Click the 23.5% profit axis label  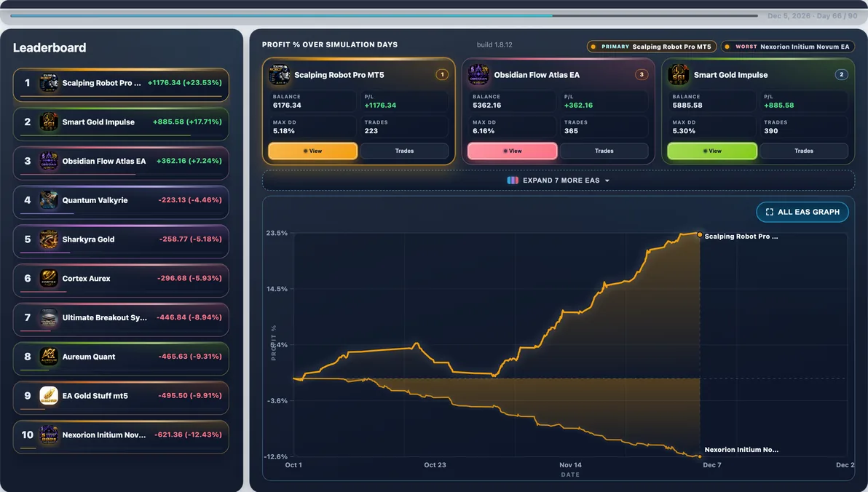[x=277, y=233]
